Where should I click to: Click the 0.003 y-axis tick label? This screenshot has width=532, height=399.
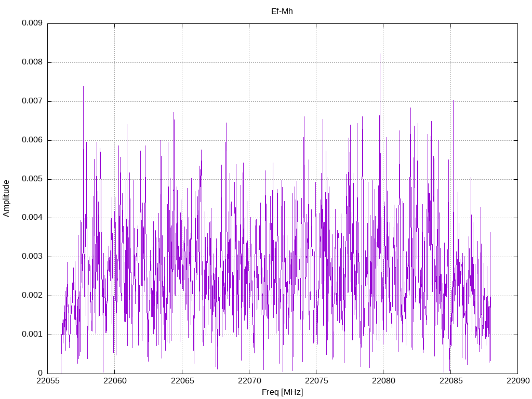(32, 257)
